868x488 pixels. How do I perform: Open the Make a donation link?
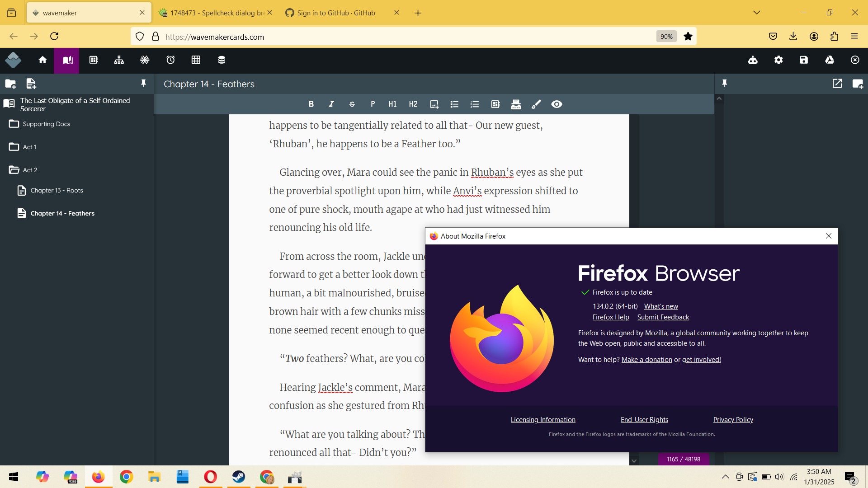(x=647, y=360)
